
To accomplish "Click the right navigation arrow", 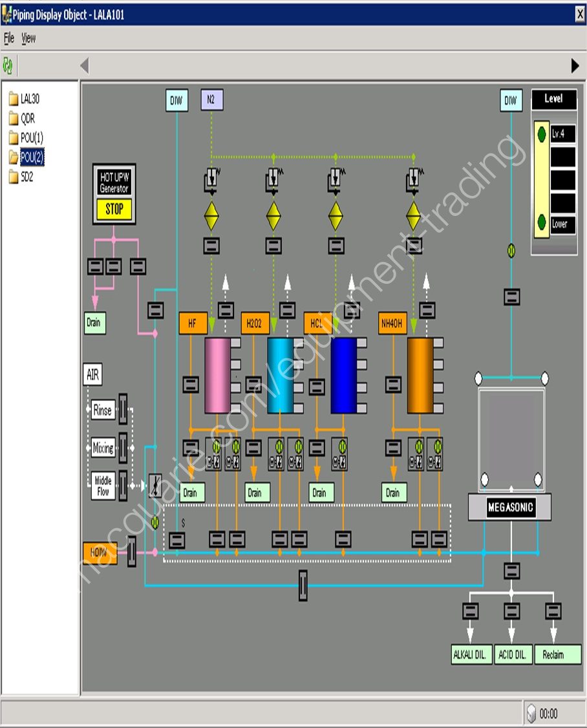I will coord(575,65).
